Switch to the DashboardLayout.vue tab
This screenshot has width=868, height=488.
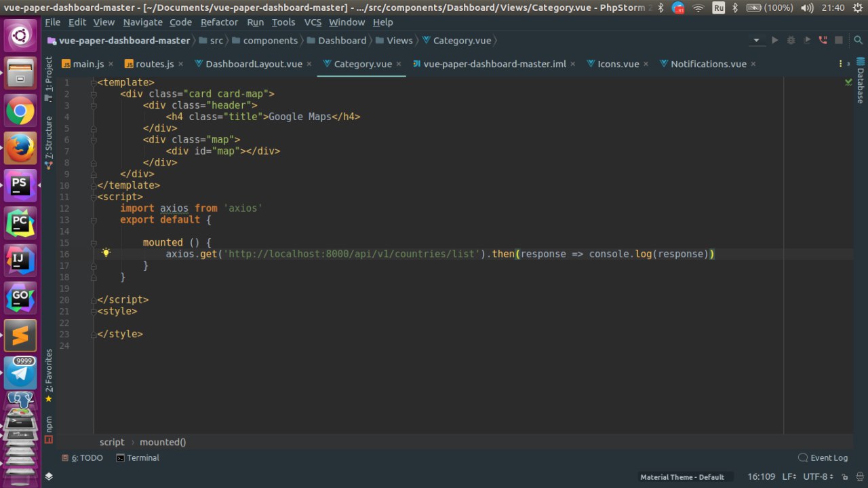coord(254,64)
